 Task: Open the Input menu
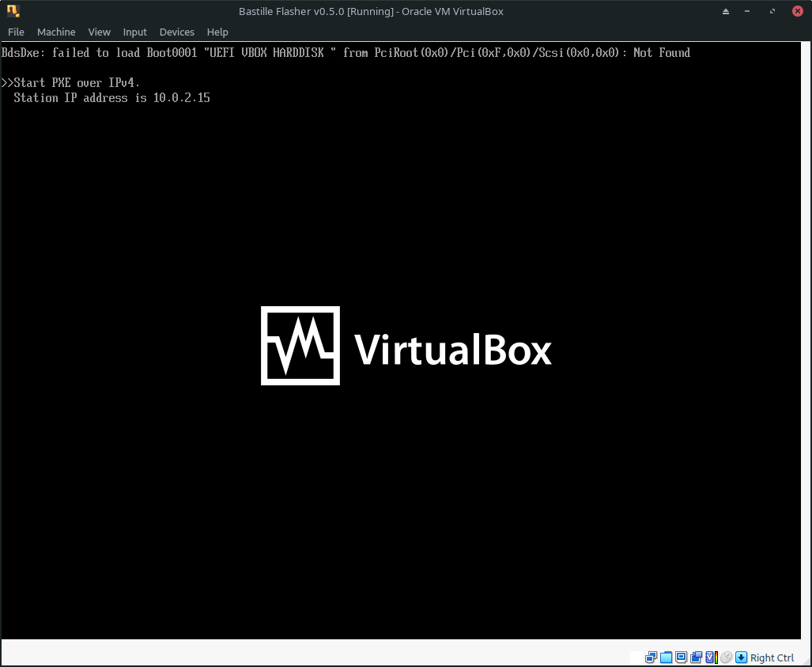click(134, 32)
